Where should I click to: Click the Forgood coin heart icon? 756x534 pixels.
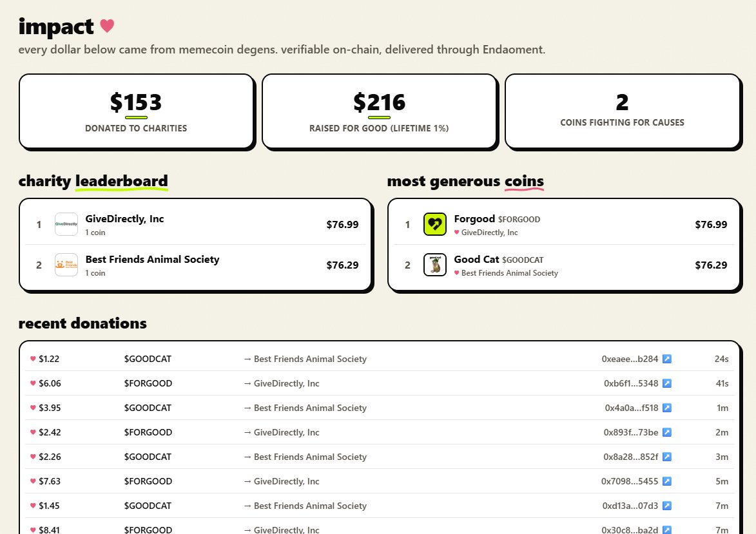coord(435,224)
